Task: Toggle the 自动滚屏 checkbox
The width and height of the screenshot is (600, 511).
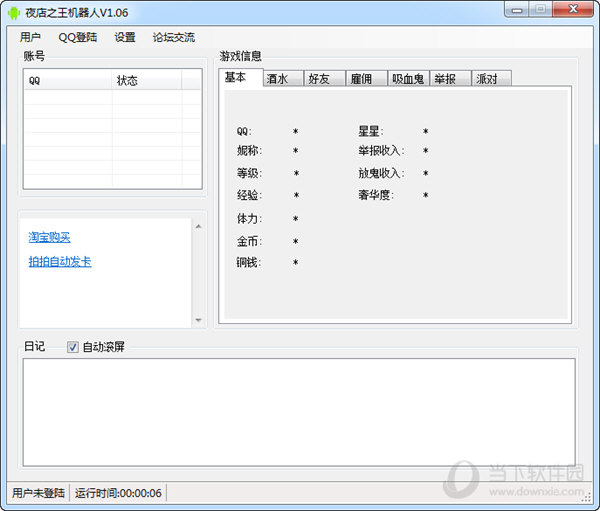Action: click(x=73, y=347)
